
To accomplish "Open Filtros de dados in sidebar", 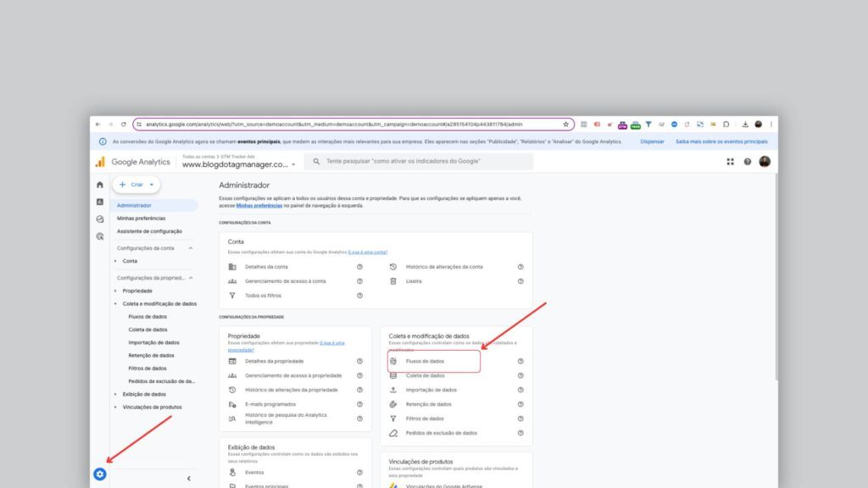I will [x=147, y=369].
